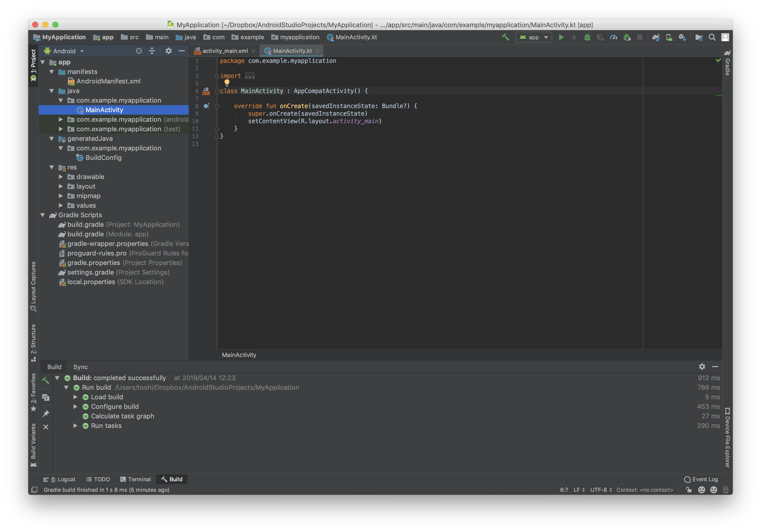Open the TODO tool tab
This screenshot has height=532, width=761.
[98, 479]
